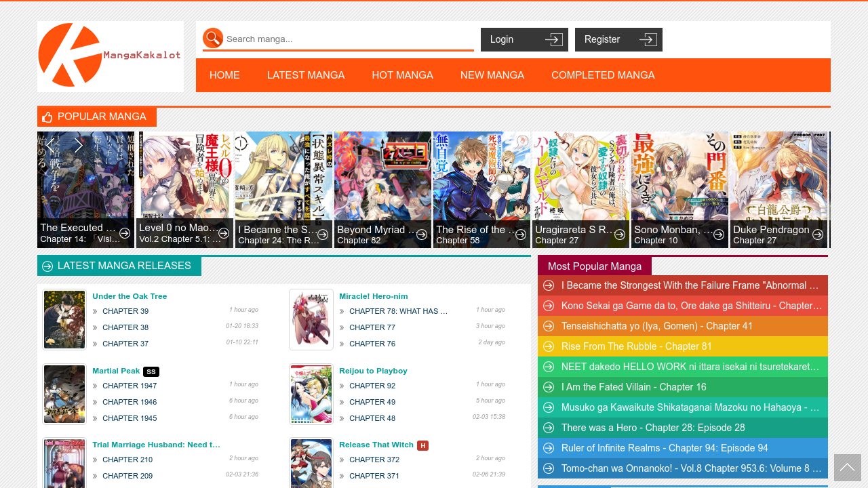Click the MangaKakalot logo
The height and width of the screenshot is (488, 868).
(111, 56)
